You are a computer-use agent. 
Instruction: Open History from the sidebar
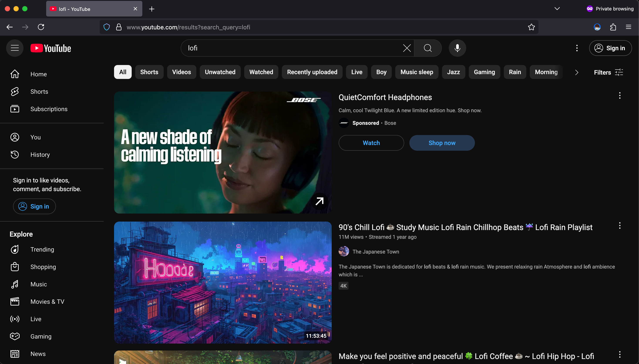(40, 155)
